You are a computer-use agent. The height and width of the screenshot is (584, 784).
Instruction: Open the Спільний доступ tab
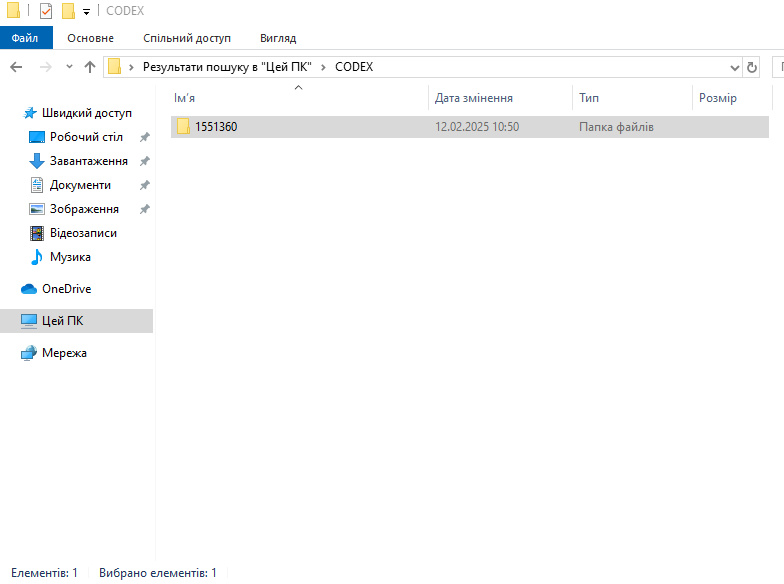187,38
